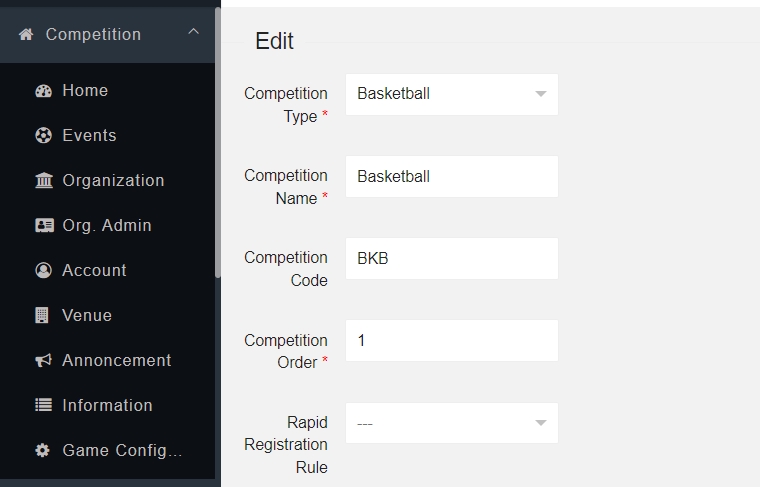Click the user circle Account icon

[x=43, y=271]
